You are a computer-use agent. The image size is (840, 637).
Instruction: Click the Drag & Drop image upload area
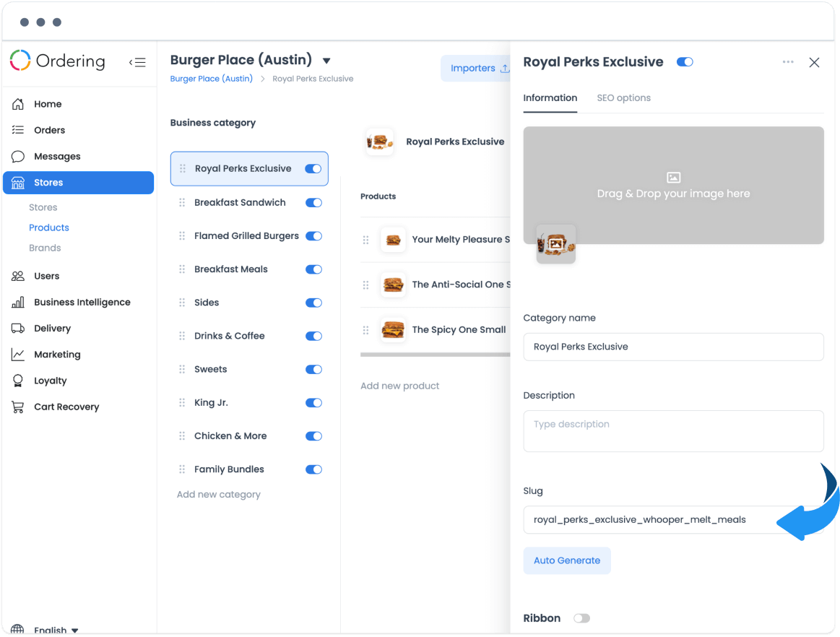pos(673,186)
